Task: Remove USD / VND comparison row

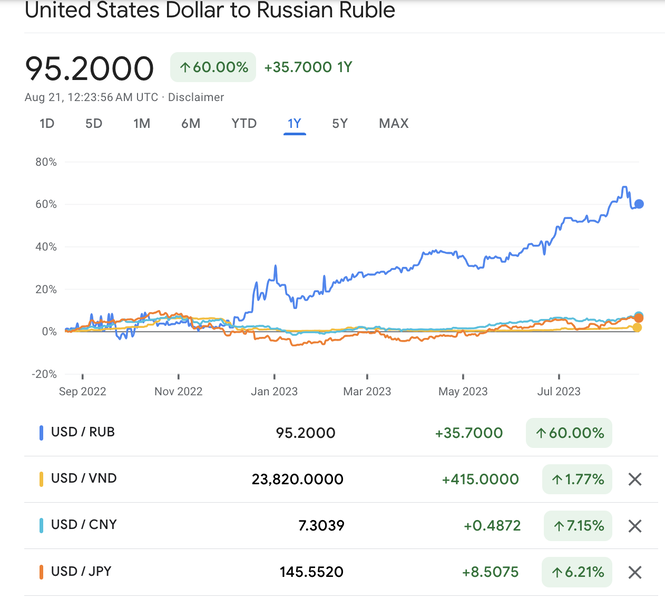Action: click(634, 479)
